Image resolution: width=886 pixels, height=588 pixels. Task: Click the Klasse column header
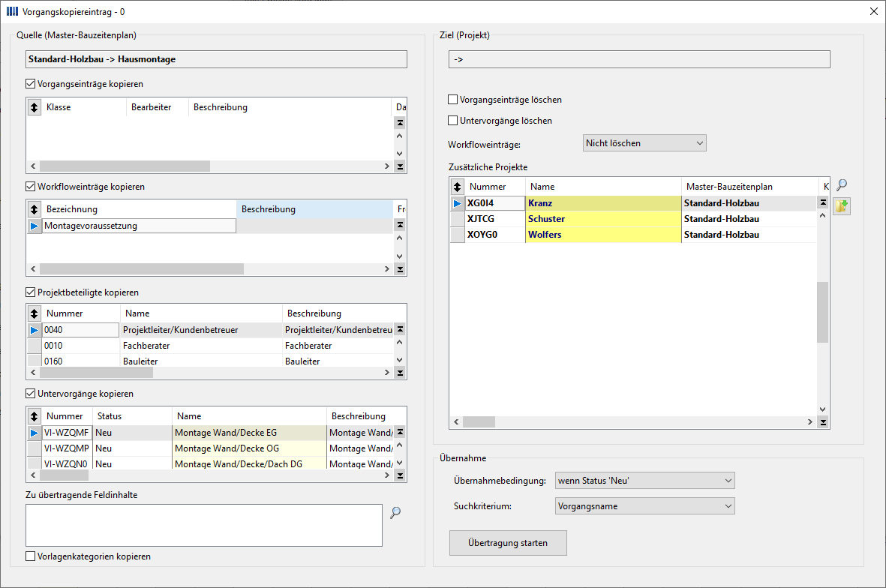[83, 107]
